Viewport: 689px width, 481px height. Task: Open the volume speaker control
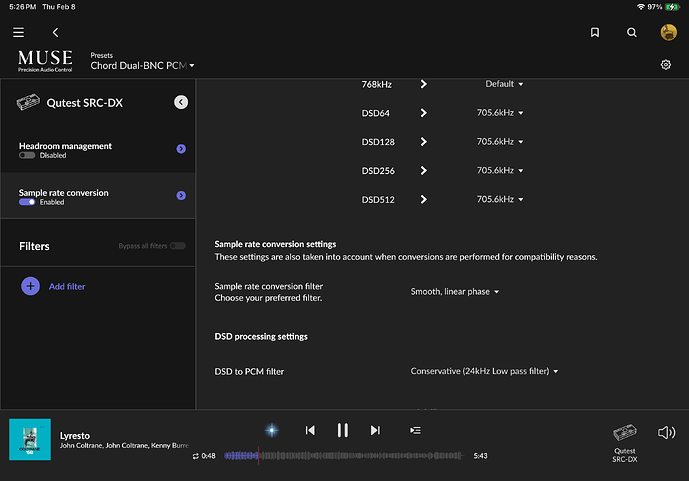[667, 433]
